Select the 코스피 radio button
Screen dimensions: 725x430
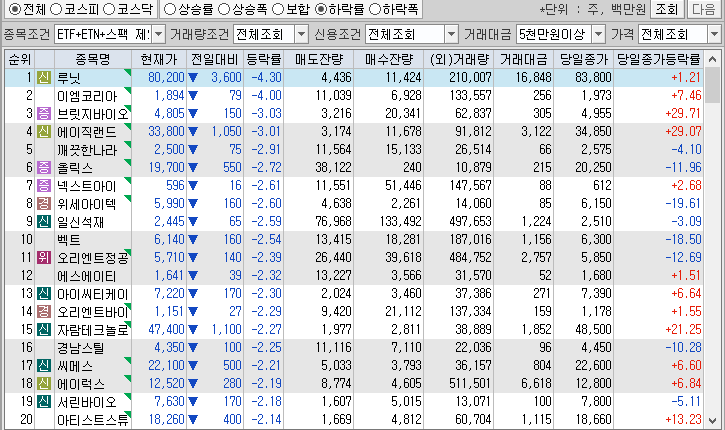pos(56,9)
